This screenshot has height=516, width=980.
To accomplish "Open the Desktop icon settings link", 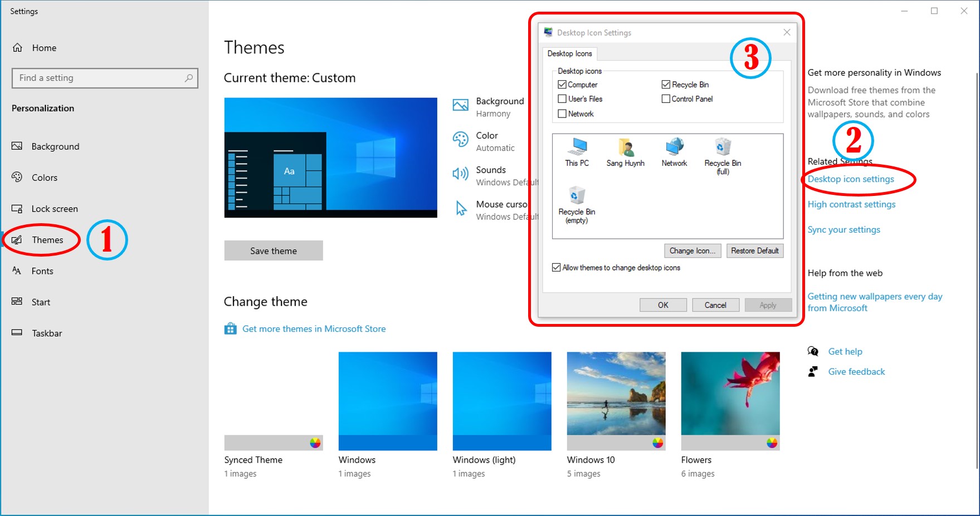I will tap(851, 179).
